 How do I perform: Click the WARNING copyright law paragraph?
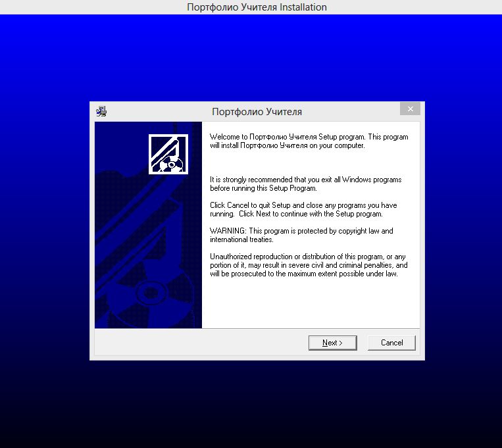click(x=301, y=235)
